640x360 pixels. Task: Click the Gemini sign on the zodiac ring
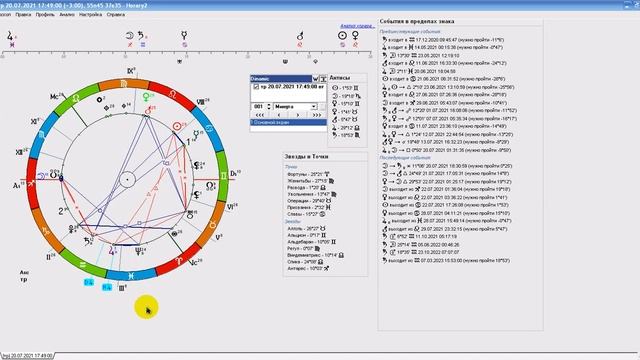(223, 176)
